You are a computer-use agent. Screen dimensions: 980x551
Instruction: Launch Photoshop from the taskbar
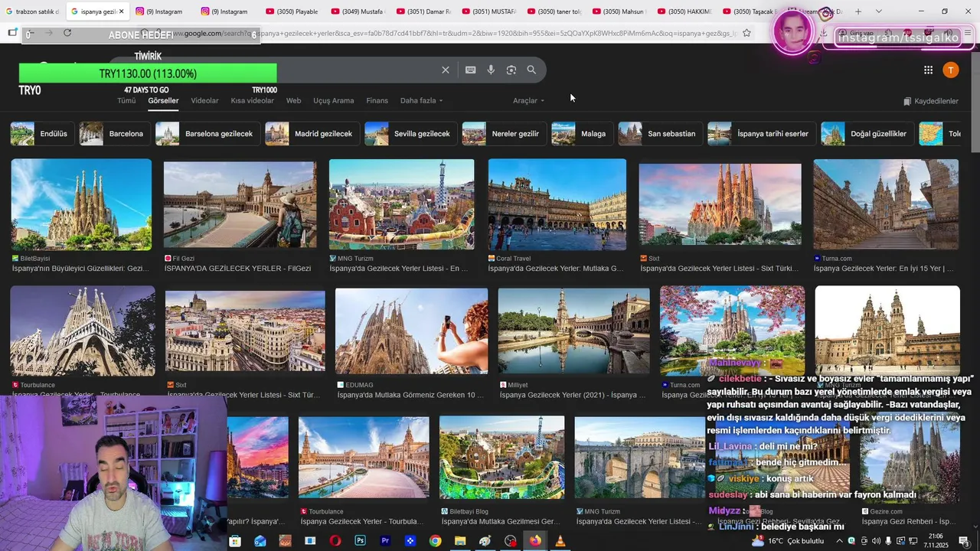(360, 541)
